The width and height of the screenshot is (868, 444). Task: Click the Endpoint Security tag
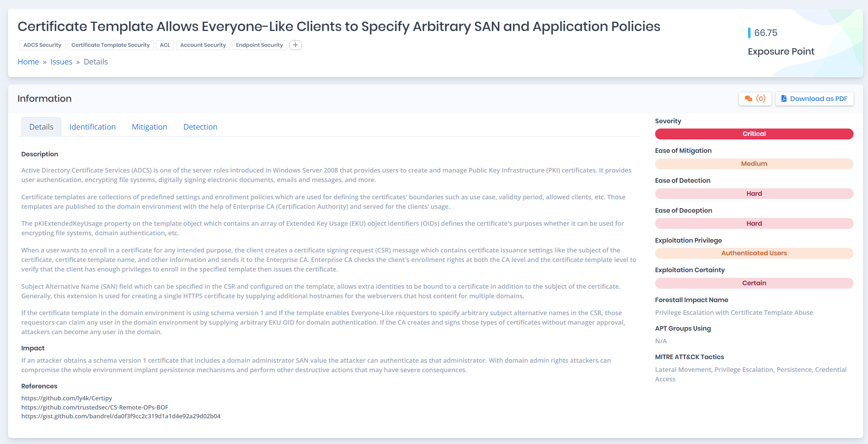point(259,45)
